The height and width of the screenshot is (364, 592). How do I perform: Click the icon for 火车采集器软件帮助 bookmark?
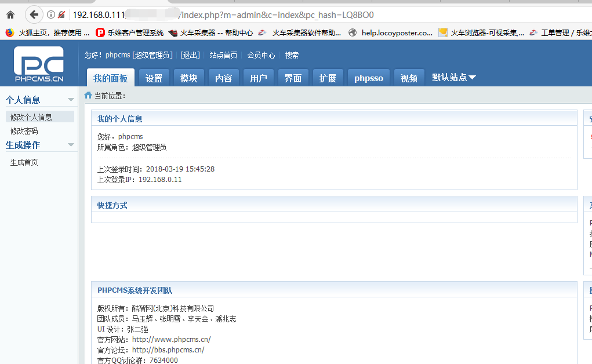tap(262, 33)
